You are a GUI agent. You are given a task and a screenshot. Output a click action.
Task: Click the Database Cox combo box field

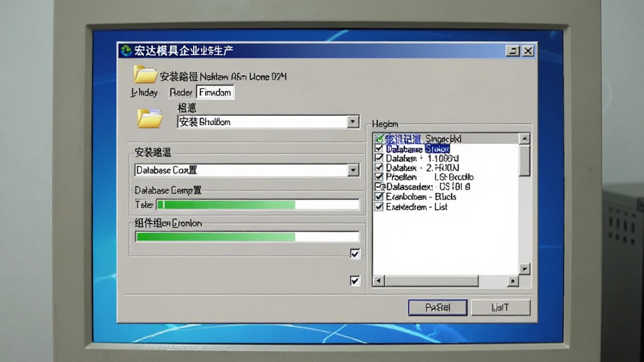click(247, 170)
